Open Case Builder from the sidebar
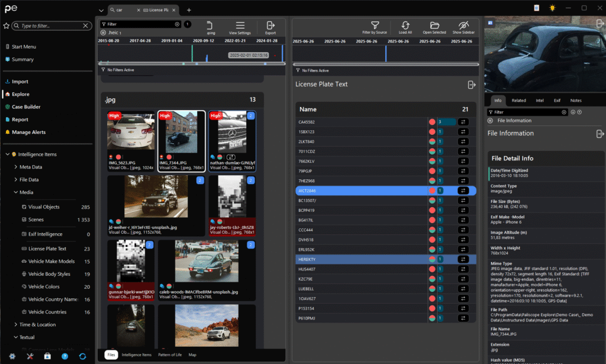Image resolution: width=606 pixels, height=364 pixels. pos(26,107)
